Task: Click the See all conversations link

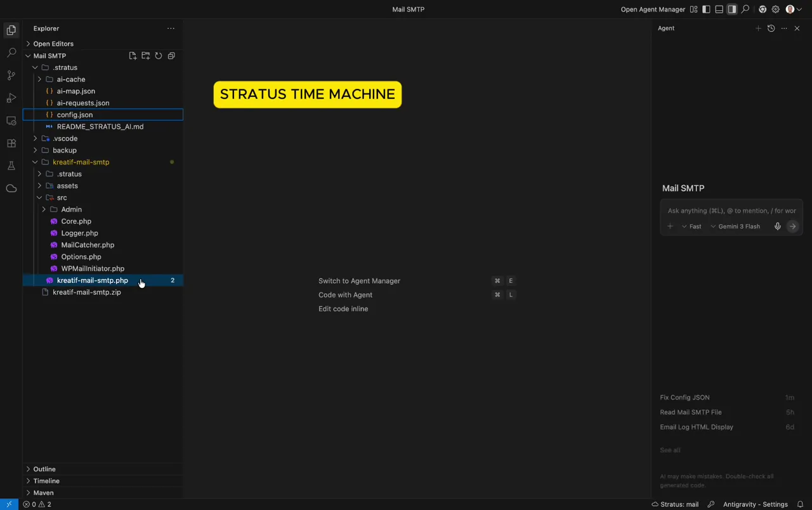Action: tap(670, 450)
